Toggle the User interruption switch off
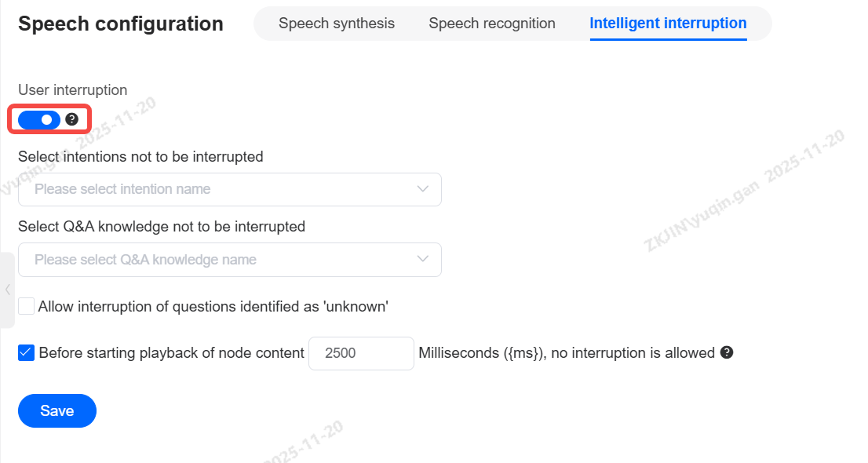The image size is (868, 463). click(x=39, y=119)
